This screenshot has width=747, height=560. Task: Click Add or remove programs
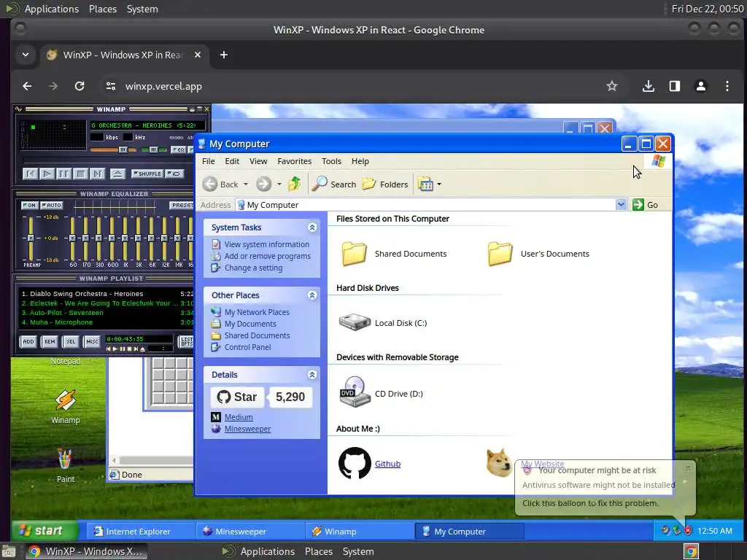point(267,256)
